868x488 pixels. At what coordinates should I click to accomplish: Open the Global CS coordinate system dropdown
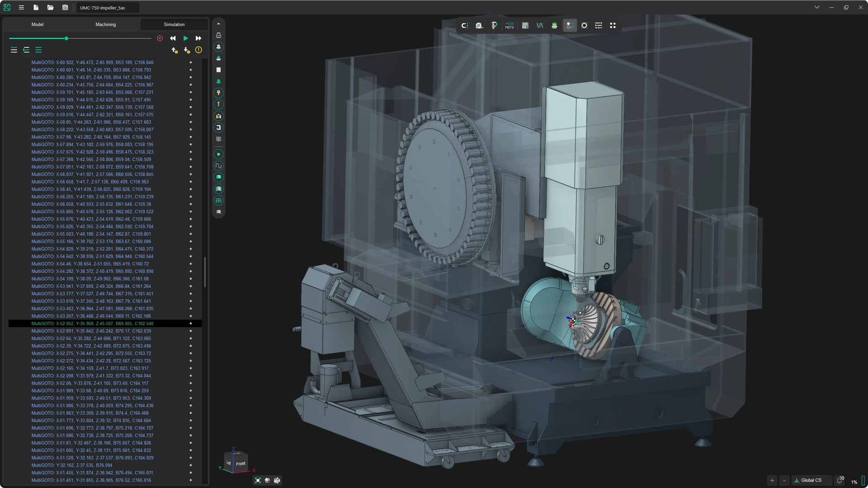pos(811,480)
